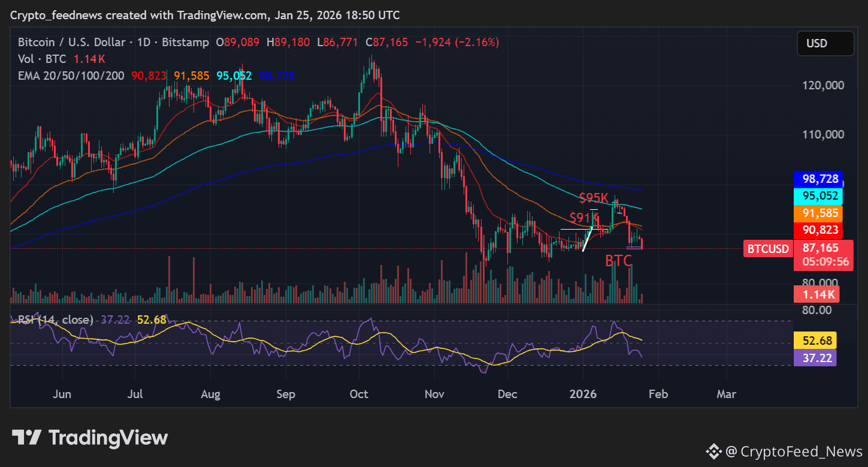The height and width of the screenshot is (467, 868).
Task: Click the purple 37.22 RSI axis tag
Action: (815, 358)
